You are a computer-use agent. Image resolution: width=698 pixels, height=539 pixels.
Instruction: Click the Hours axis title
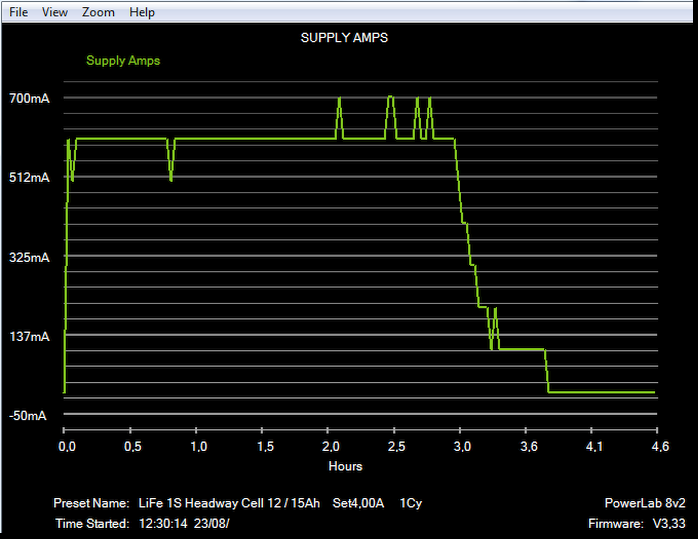(345, 466)
